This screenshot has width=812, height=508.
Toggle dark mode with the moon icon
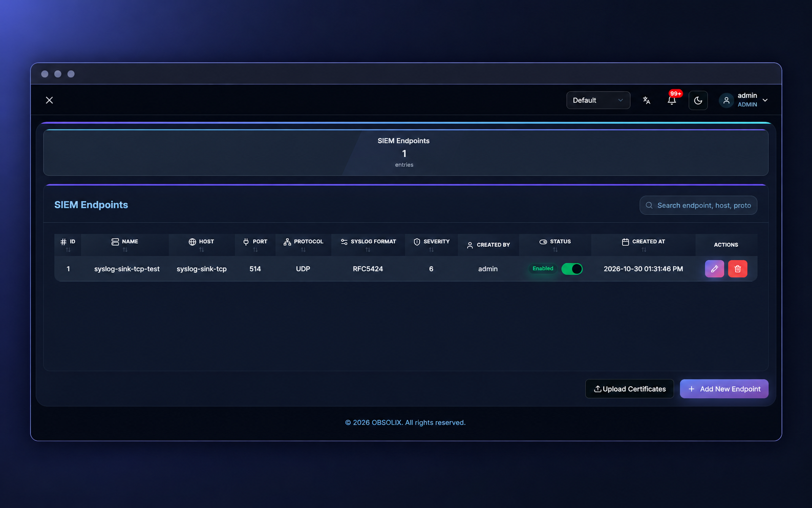[698, 100]
